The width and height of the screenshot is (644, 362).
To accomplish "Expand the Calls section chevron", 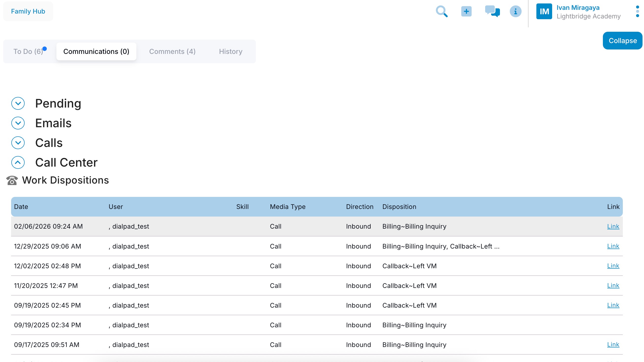I will [18, 143].
